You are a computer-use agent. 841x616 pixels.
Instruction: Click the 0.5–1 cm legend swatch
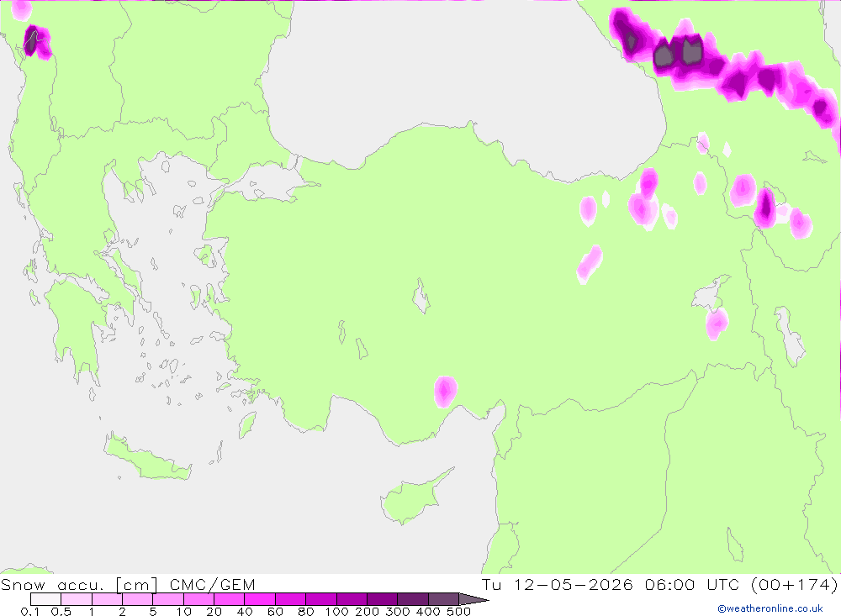77,599
